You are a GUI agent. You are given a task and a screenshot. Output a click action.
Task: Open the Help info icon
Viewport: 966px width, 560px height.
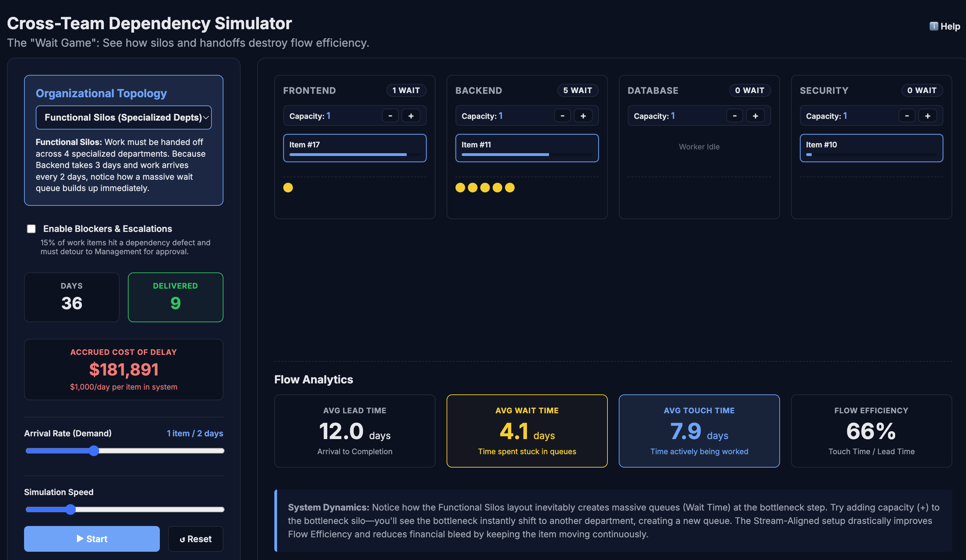click(933, 26)
